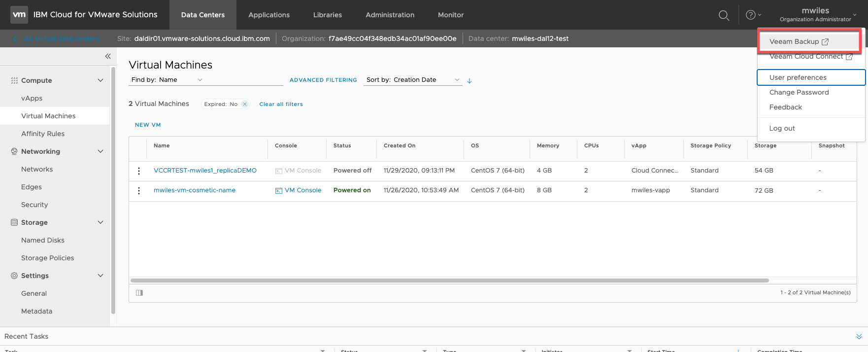Collapse the left sidebar with double-chevron
This screenshot has height=352, width=868.
pos(107,56)
